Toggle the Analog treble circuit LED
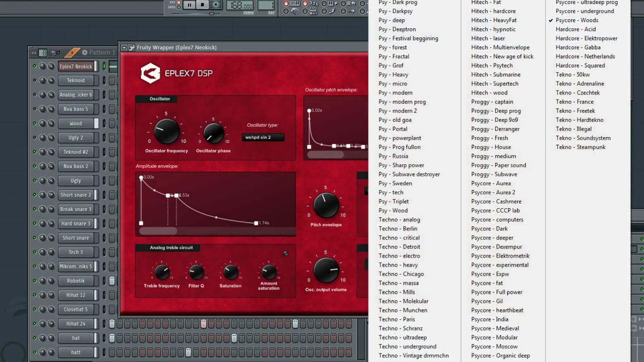The width and height of the screenshot is (644, 362). coord(286,253)
